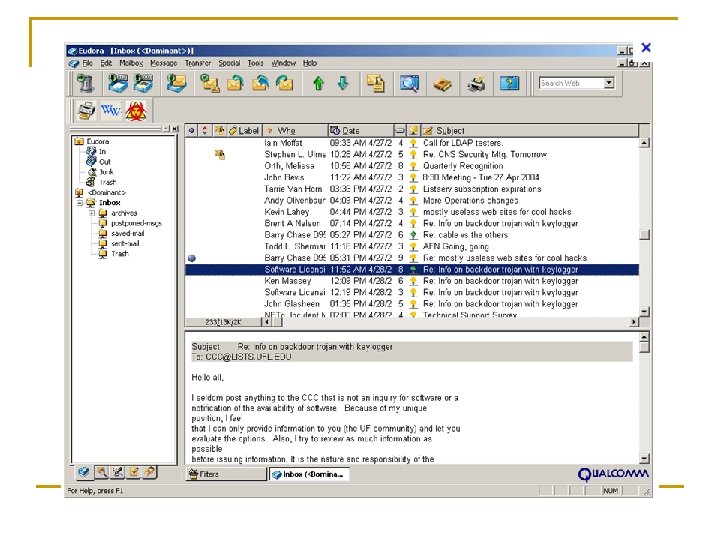Sort messages by the Subject column header
Viewport: 720px width, 540px height.
tap(529, 130)
